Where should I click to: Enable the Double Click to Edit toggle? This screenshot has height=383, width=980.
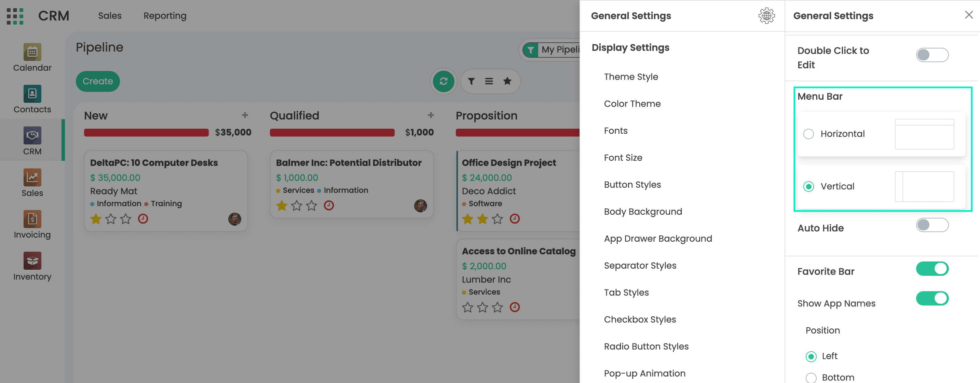pyautogui.click(x=932, y=55)
